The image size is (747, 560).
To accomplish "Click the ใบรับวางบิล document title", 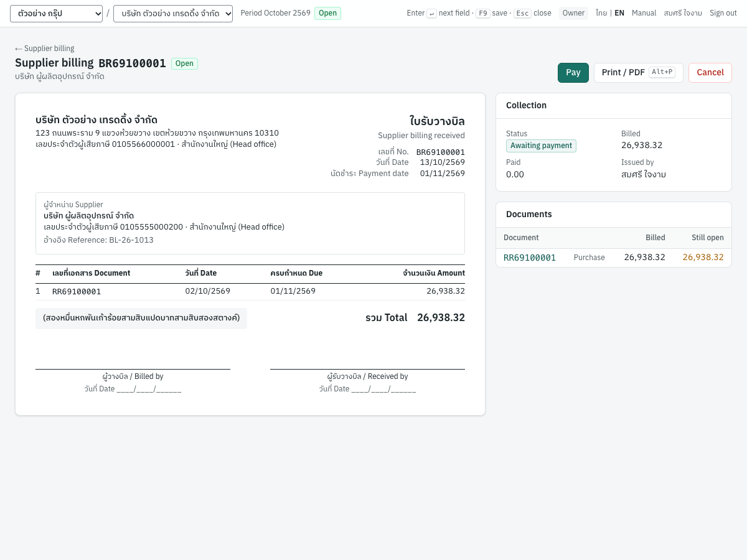I will [437, 121].
